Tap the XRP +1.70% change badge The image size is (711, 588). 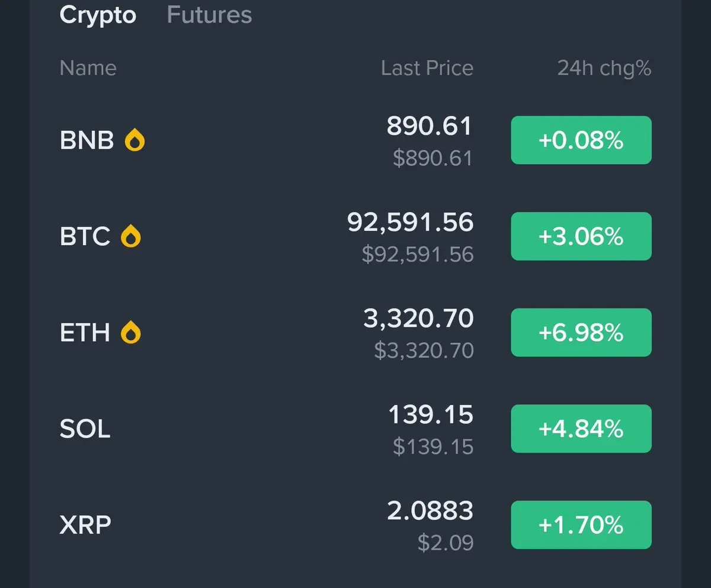pos(581,525)
